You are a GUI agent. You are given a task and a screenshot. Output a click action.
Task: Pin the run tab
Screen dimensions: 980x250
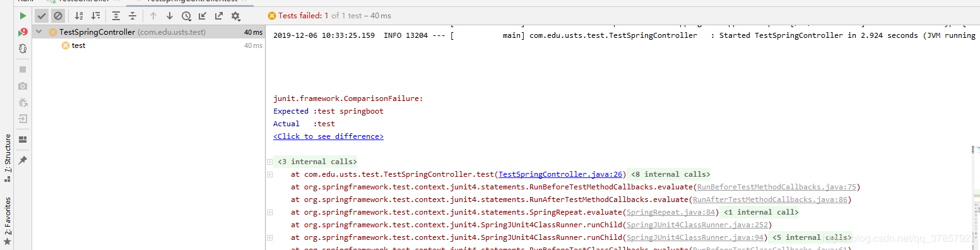pos(23,160)
